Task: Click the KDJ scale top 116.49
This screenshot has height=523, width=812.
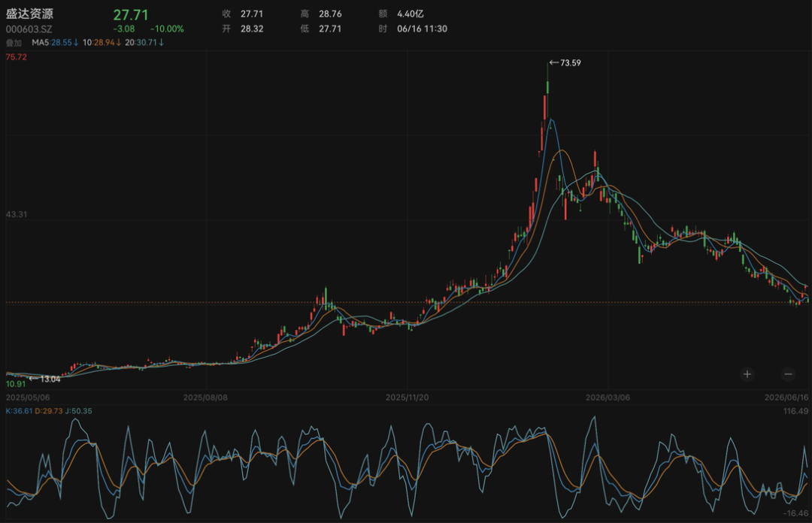Action: click(796, 410)
